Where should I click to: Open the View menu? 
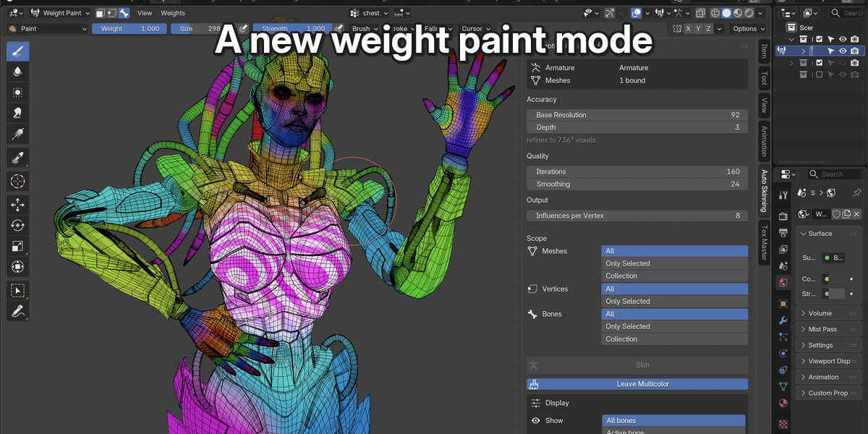click(x=145, y=13)
